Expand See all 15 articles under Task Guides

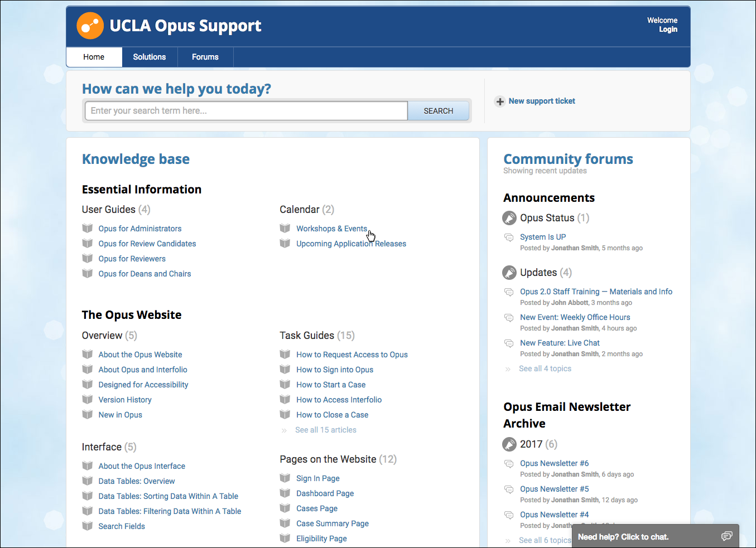pyautogui.click(x=326, y=430)
